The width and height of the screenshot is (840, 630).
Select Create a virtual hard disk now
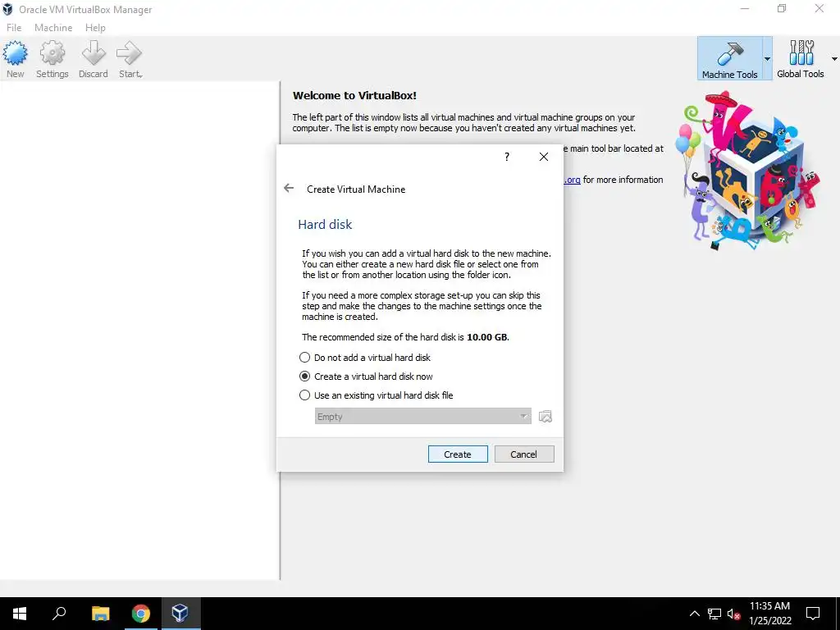tap(366, 376)
